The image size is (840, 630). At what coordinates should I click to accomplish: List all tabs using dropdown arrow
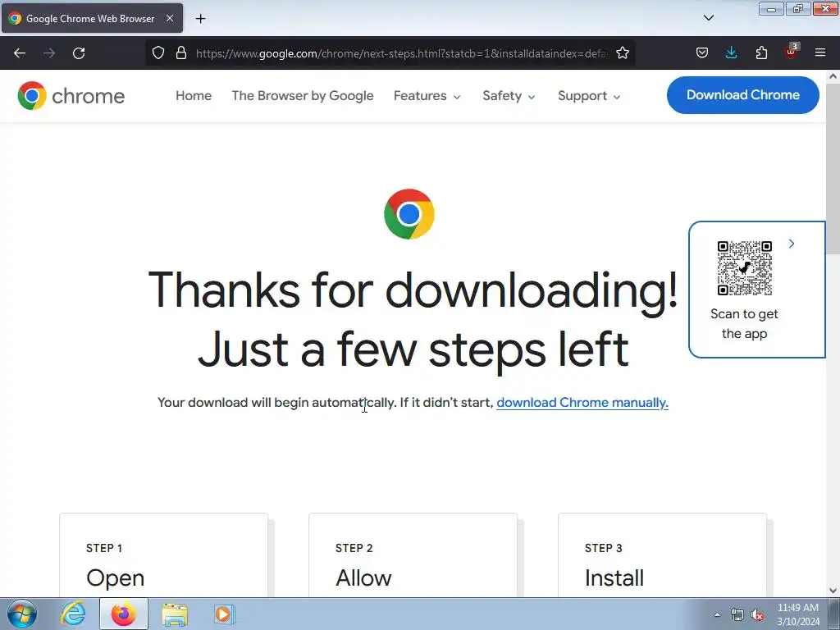[708, 18]
